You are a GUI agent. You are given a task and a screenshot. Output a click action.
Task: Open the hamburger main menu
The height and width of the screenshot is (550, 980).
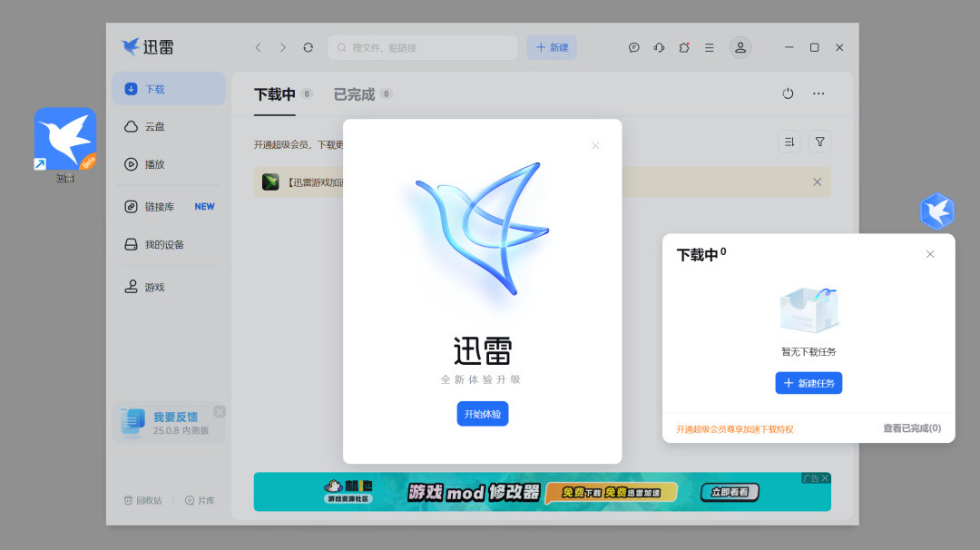[x=710, y=47]
